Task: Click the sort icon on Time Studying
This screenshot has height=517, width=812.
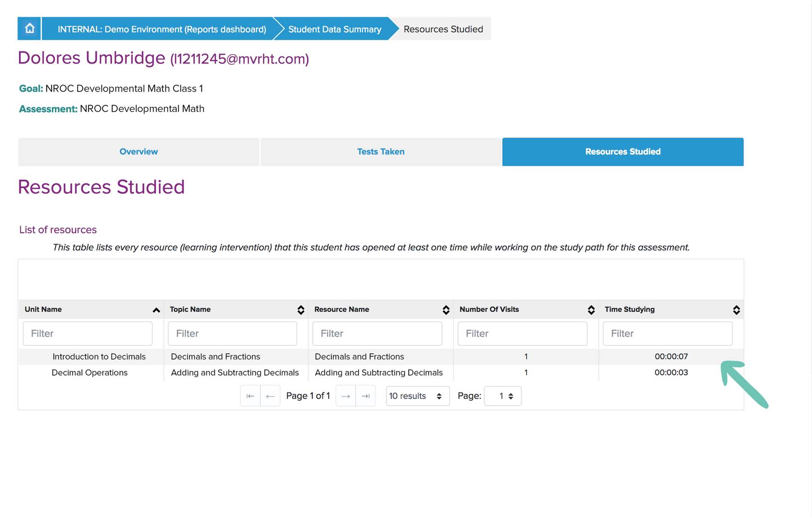Action: (x=736, y=310)
